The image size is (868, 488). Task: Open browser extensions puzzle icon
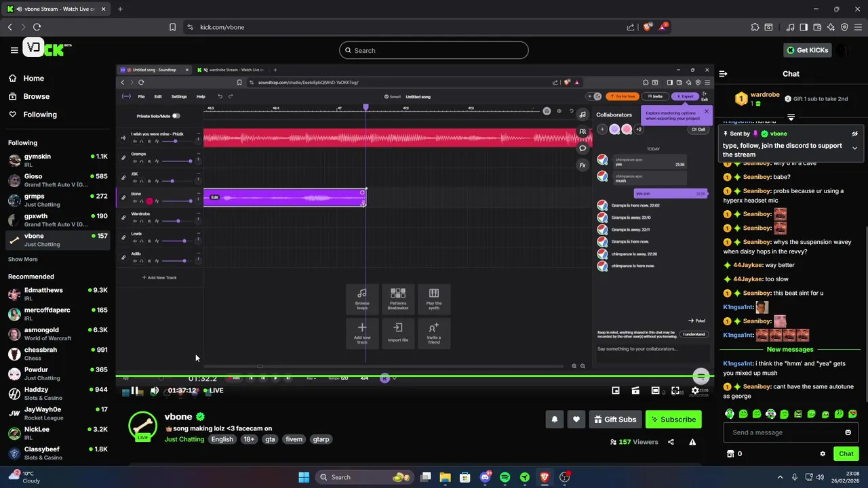click(755, 27)
